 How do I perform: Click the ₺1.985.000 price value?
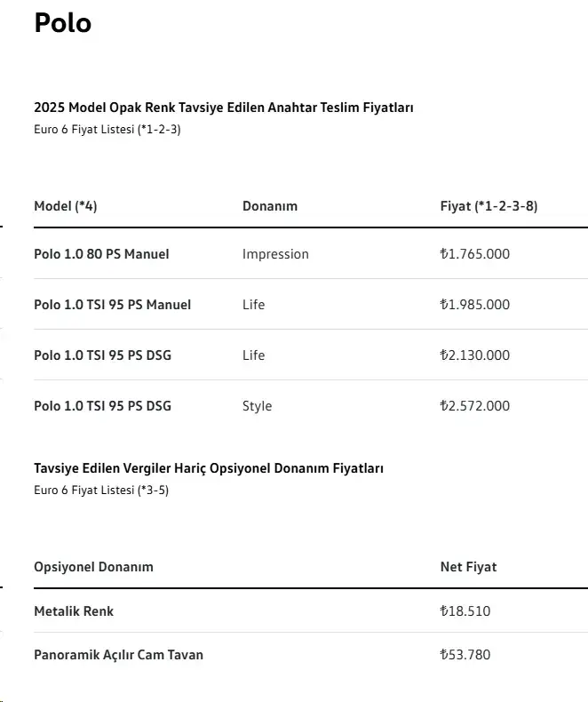(x=475, y=305)
